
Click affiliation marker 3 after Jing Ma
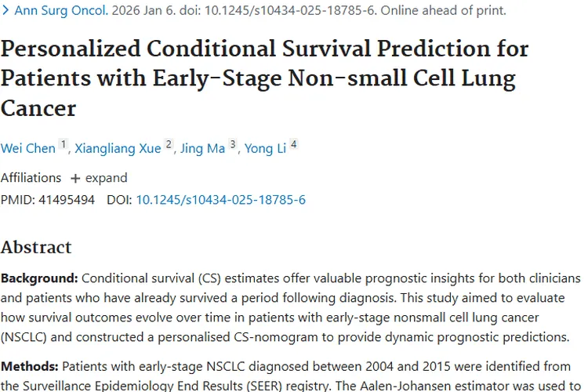[x=233, y=145]
